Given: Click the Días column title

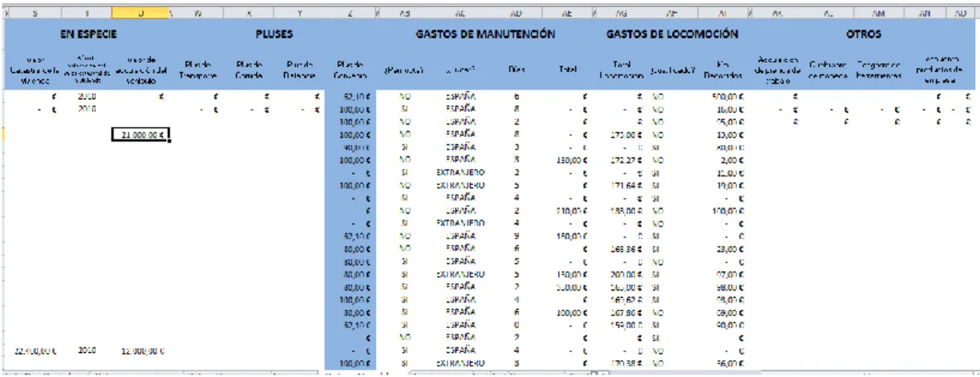Looking at the screenshot, I should 517,69.
